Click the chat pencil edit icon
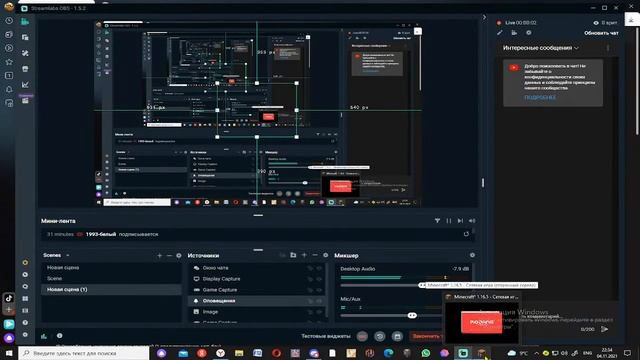This screenshot has width=640, height=360. tap(500, 33)
